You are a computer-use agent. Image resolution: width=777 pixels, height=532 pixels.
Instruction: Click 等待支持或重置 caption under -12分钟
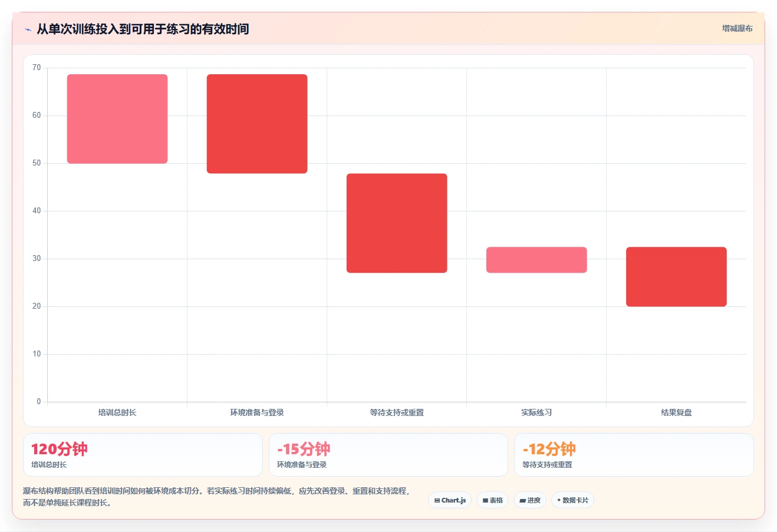coord(547,465)
